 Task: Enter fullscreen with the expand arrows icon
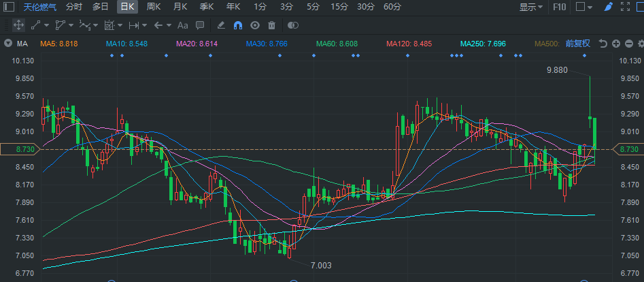(625, 7)
